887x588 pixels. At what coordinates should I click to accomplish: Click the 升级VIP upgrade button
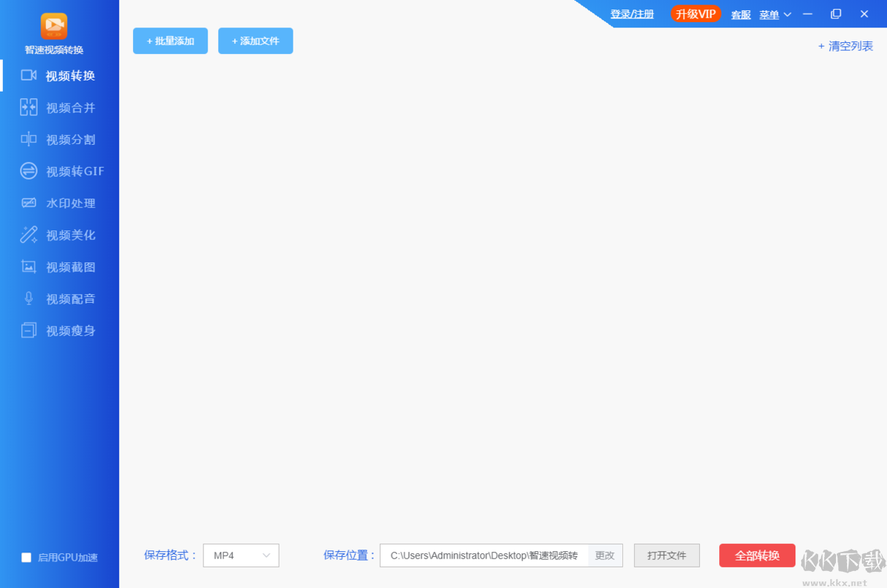pyautogui.click(x=695, y=13)
